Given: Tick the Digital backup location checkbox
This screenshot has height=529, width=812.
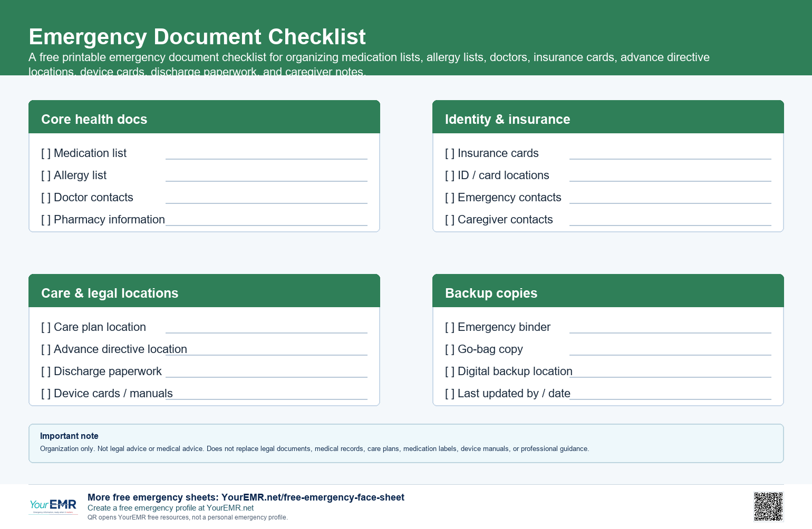Looking at the screenshot, I should point(450,371).
